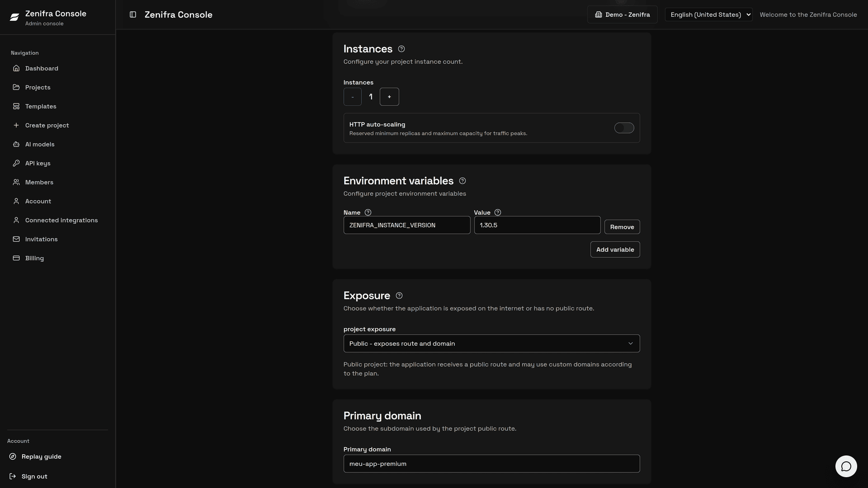Click the API keys key icon
Viewport: 868px width, 488px height.
[16, 163]
